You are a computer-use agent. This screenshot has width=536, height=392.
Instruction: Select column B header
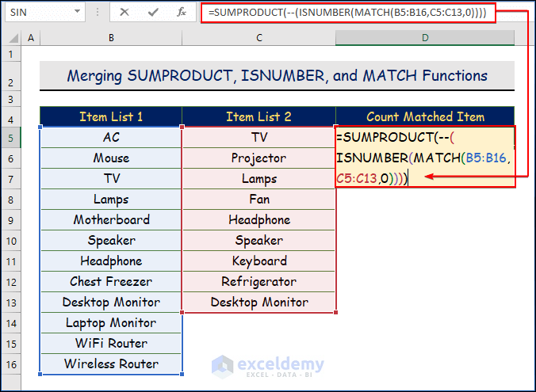(111, 37)
